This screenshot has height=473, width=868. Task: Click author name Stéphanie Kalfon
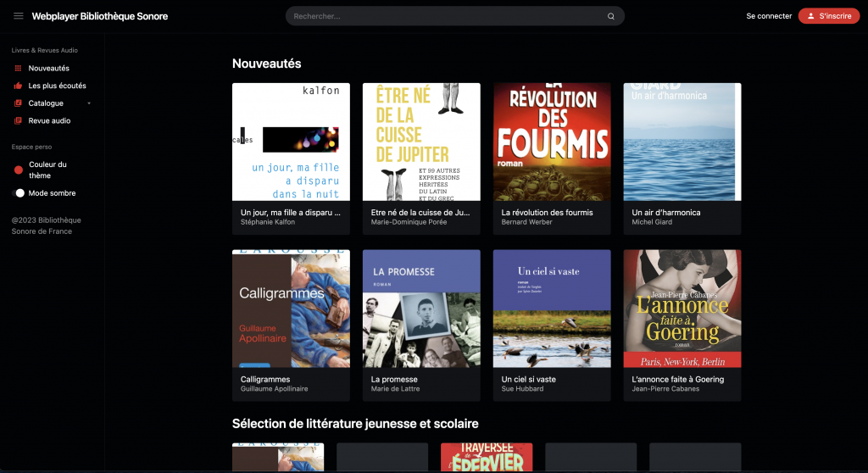tap(268, 222)
